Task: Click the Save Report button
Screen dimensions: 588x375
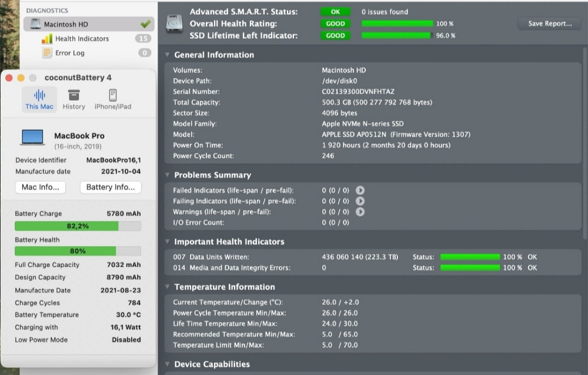Action: (x=549, y=23)
